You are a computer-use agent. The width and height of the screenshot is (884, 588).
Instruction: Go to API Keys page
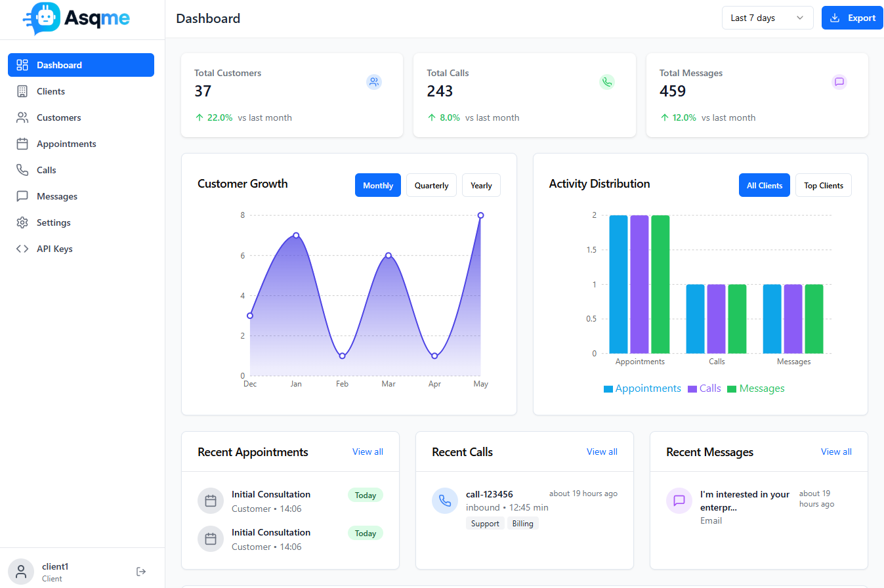54,249
